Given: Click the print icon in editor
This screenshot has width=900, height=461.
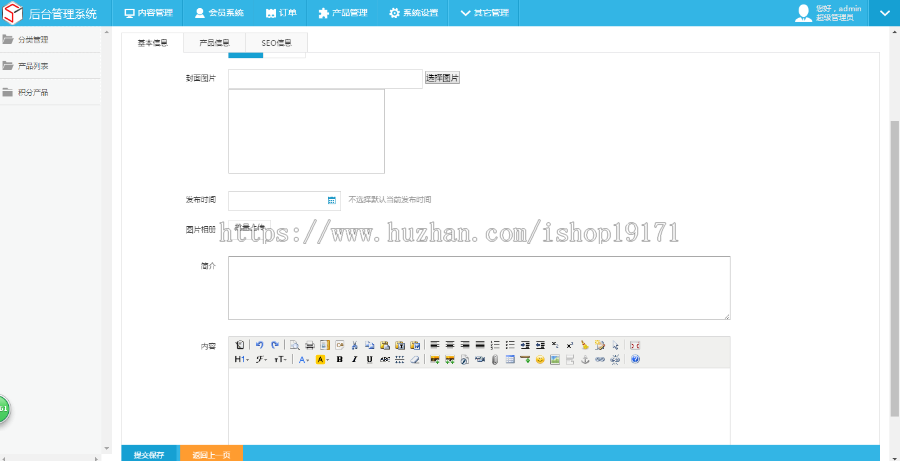Looking at the screenshot, I should (x=309, y=345).
